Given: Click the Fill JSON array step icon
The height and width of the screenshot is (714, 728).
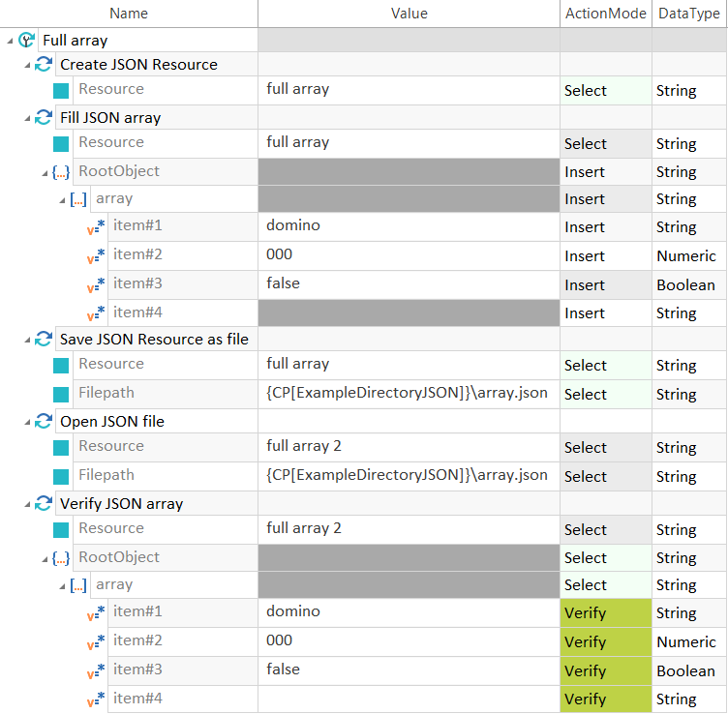Looking at the screenshot, I should click(x=44, y=118).
